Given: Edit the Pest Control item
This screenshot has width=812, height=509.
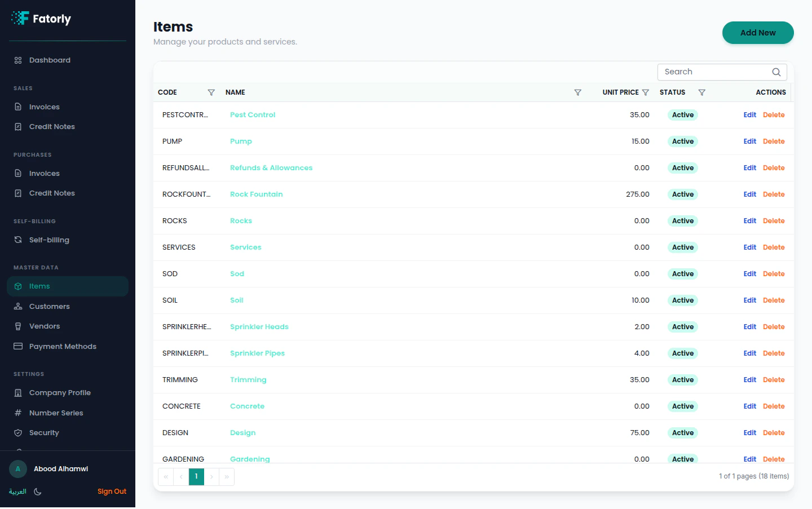Looking at the screenshot, I should coord(749,115).
